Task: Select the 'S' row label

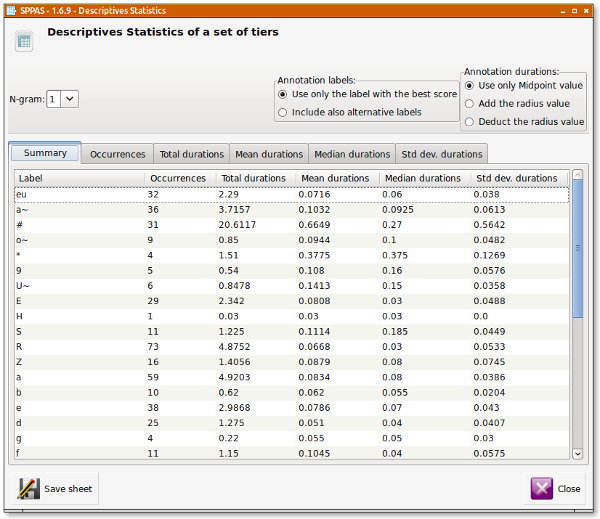Action: (19, 331)
